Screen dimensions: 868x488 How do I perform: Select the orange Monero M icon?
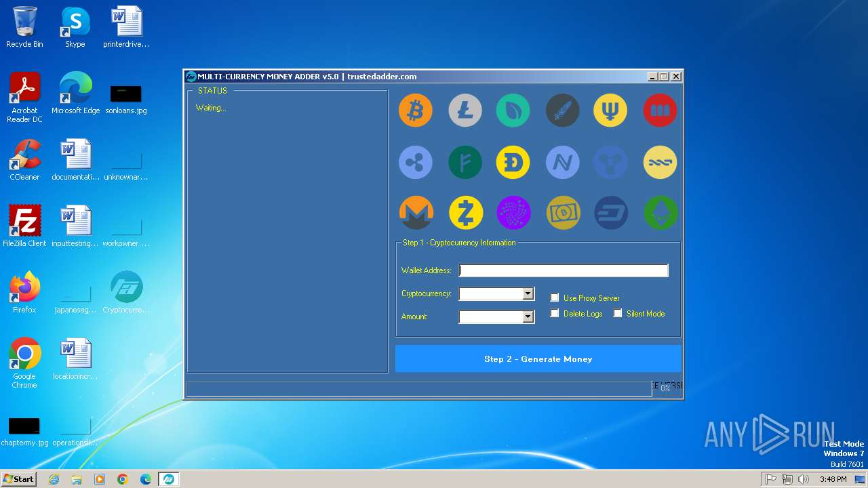416,213
